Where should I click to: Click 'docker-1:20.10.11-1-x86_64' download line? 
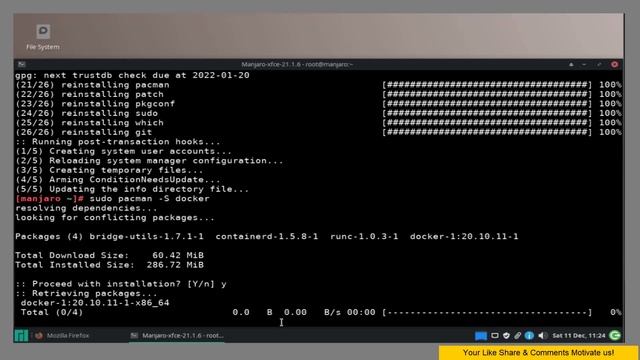point(95,303)
